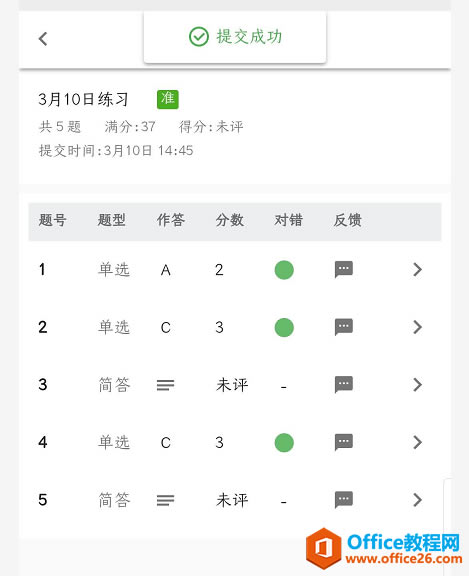Viewport: 469px width, 576px height.
Task: Expand question 2 details chevron
Action: point(418,327)
